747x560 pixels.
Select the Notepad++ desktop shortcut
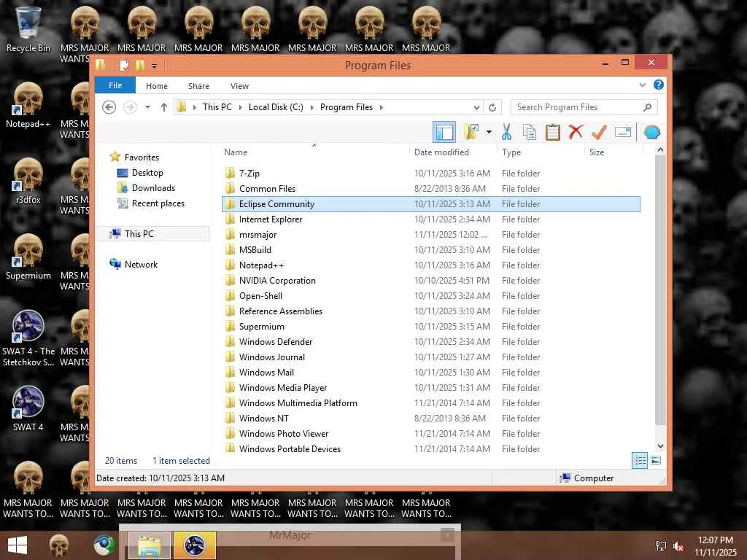[x=28, y=105]
